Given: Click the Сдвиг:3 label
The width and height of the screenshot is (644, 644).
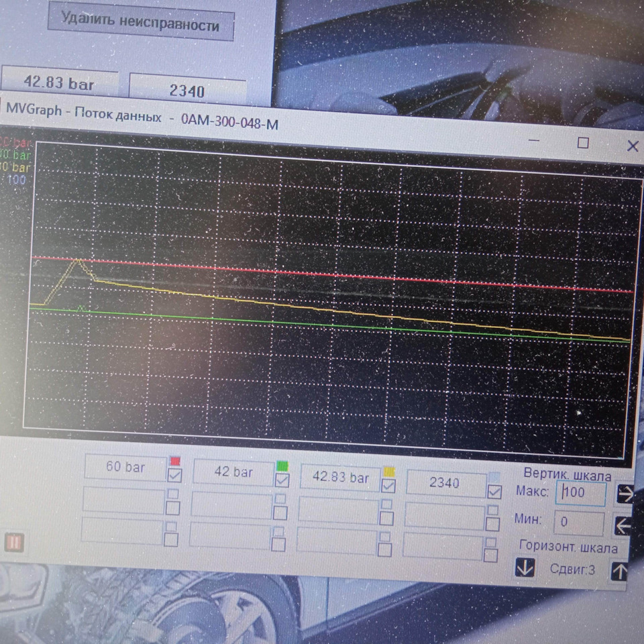Looking at the screenshot, I should (x=572, y=570).
